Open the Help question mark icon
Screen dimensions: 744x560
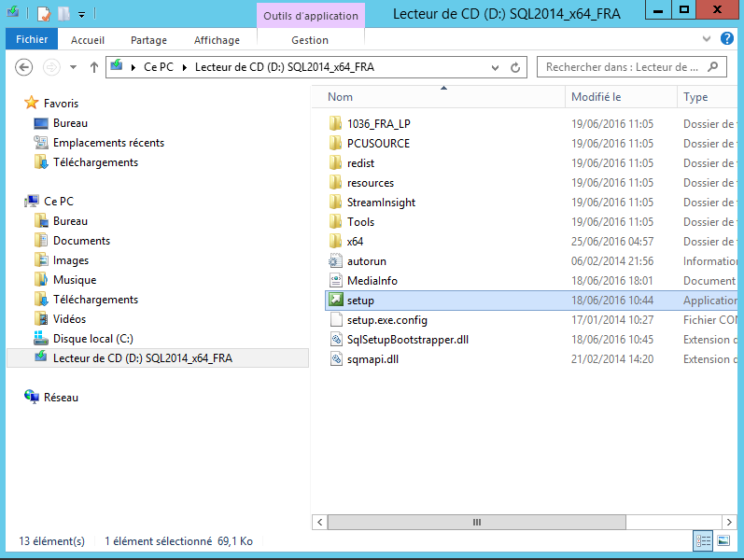[727, 38]
